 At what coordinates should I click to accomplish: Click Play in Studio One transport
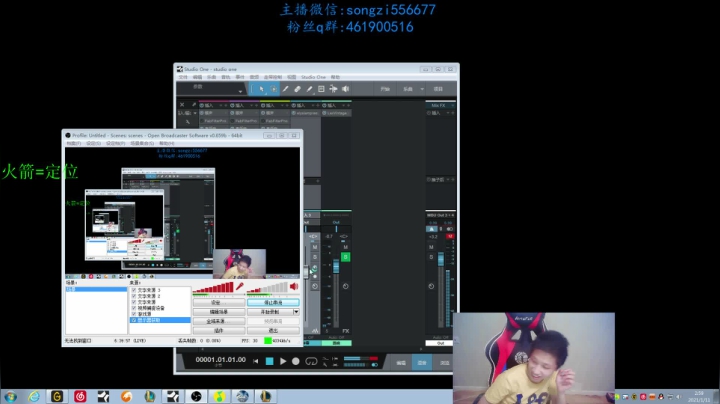tap(283, 361)
